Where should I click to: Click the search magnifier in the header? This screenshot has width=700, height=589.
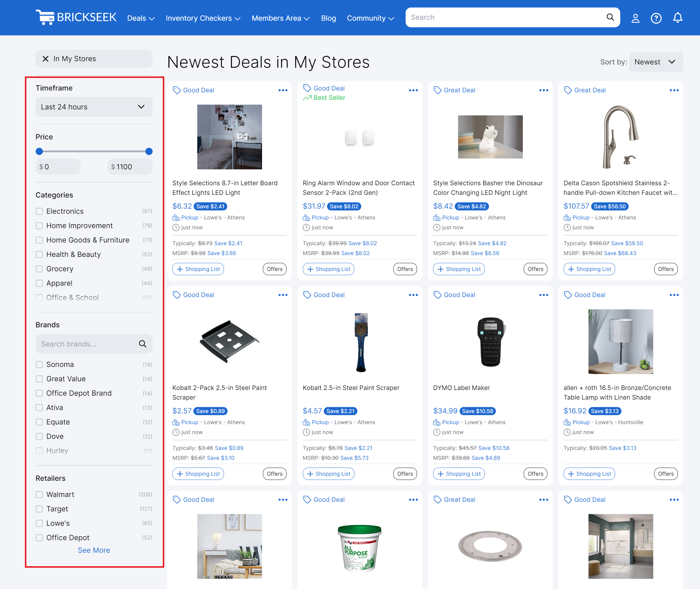[x=610, y=17]
